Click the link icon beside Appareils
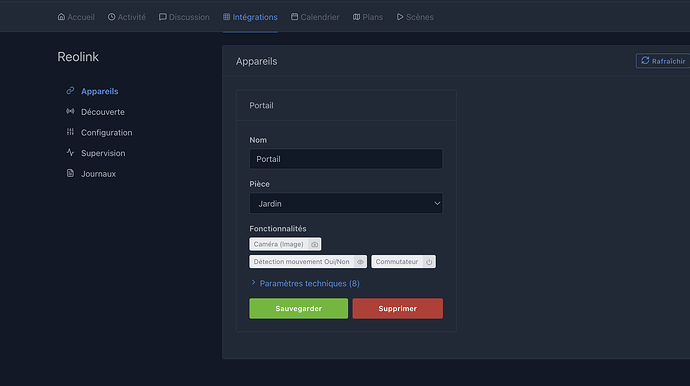The image size is (690, 386). pos(70,91)
